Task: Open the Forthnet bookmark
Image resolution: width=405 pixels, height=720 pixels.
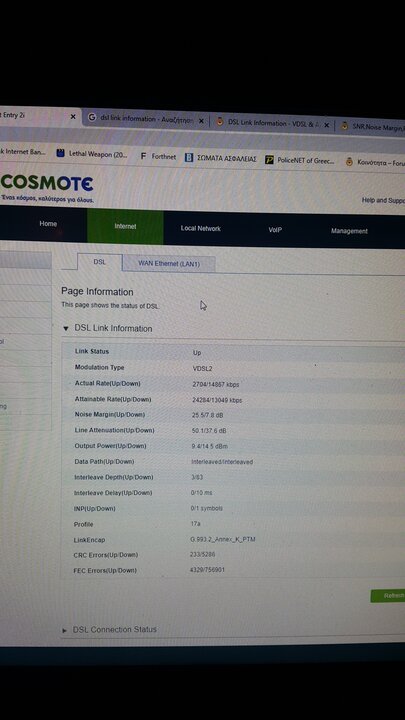Action: (x=158, y=157)
